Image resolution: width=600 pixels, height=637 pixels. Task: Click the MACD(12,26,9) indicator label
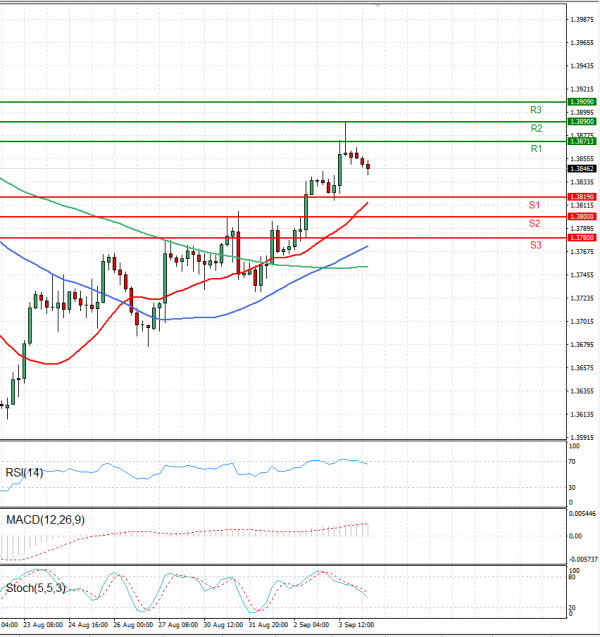click(x=45, y=520)
